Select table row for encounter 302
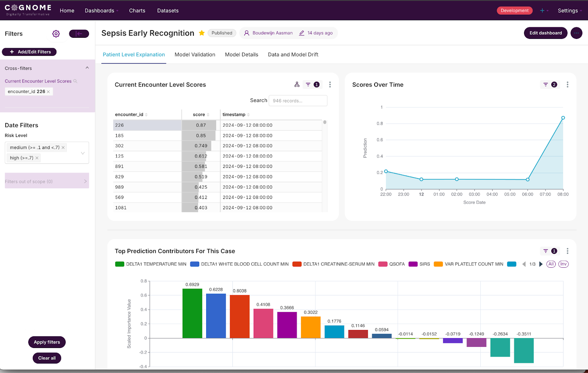The width and height of the screenshot is (588, 373). [218, 146]
